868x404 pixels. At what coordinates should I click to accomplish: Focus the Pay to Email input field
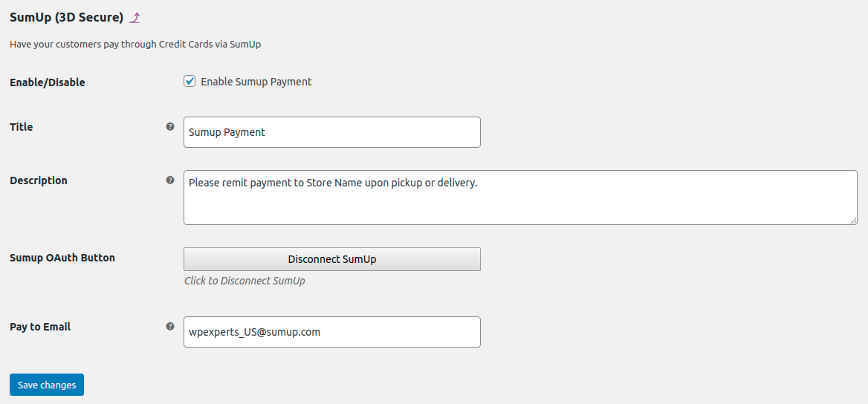point(332,332)
